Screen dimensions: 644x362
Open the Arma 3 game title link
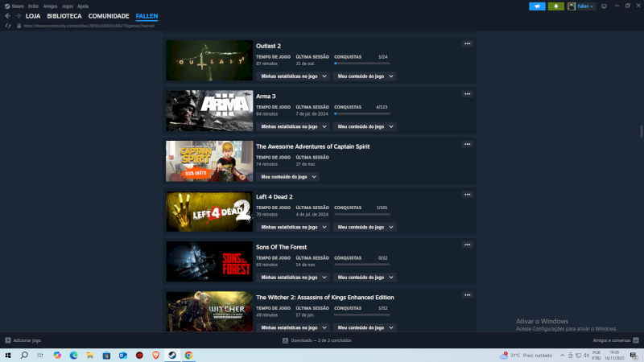266,96
